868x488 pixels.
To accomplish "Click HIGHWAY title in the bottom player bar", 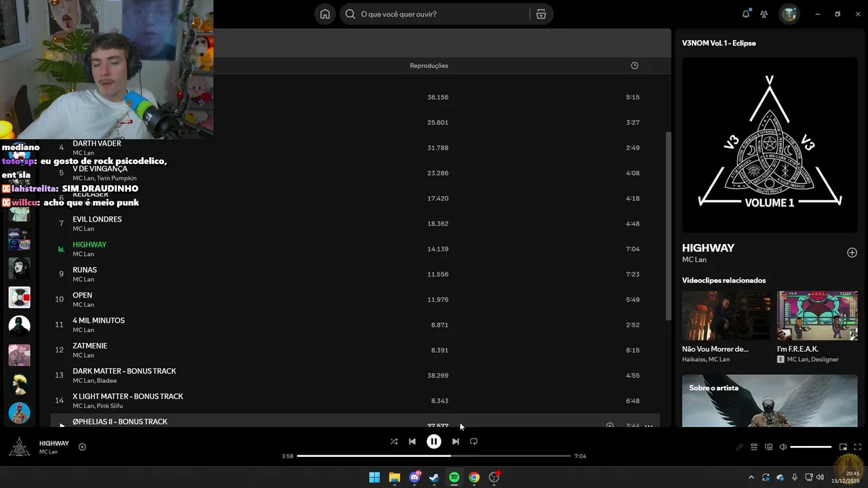I will click(x=54, y=443).
